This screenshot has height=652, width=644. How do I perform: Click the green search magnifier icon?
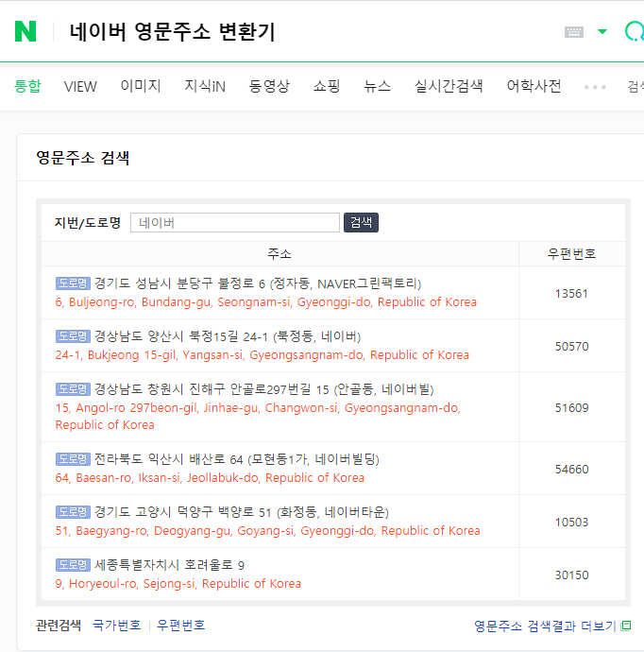coord(635,31)
